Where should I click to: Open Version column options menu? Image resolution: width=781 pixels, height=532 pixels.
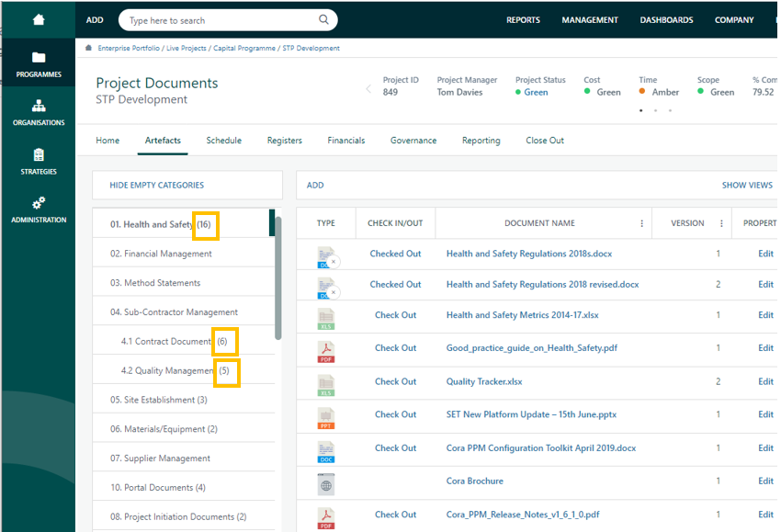[x=721, y=223]
